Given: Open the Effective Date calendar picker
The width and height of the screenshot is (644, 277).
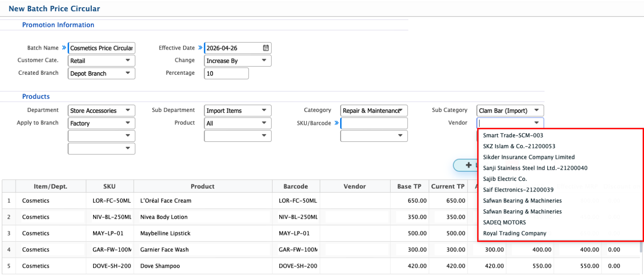Looking at the screenshot, I should (265, 48).
